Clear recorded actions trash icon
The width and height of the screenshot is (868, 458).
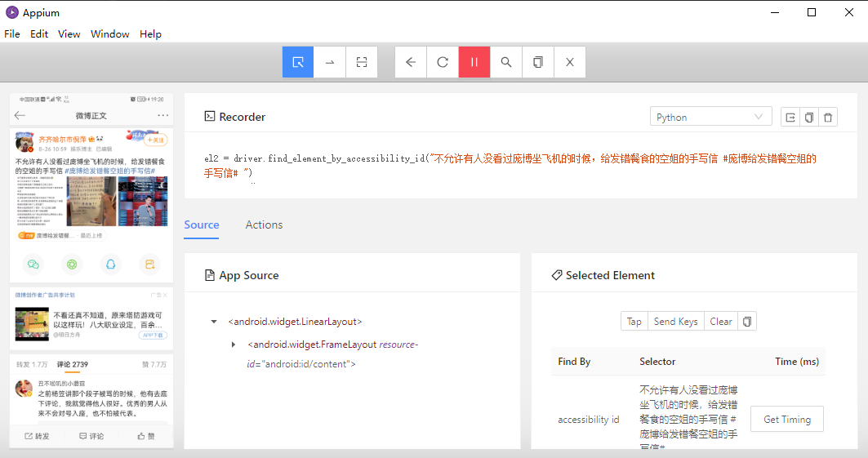[828, 118]
